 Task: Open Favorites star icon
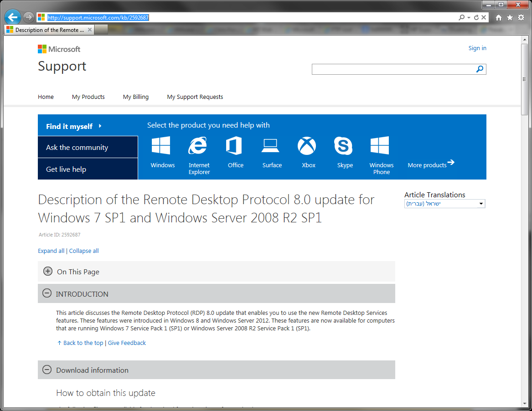pyautogui.click(x=510, y=18)
